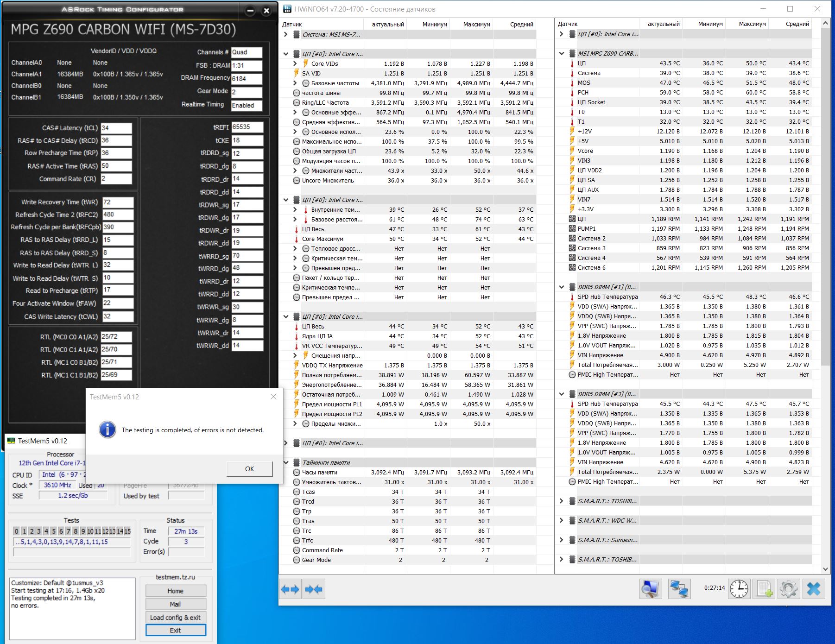The width and height of the screenshot is (835, 644).
Task: Click the HWiNFO scrollbar down arrow
Action: [825, 569]
